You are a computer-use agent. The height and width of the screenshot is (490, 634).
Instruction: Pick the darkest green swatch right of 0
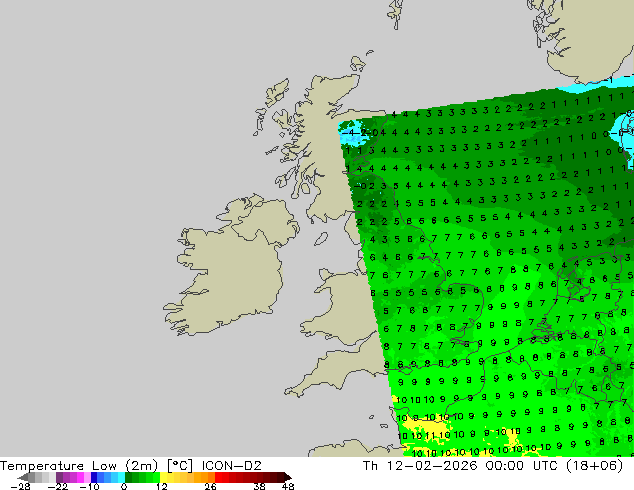pyautogui.click(x=129, y=477)
